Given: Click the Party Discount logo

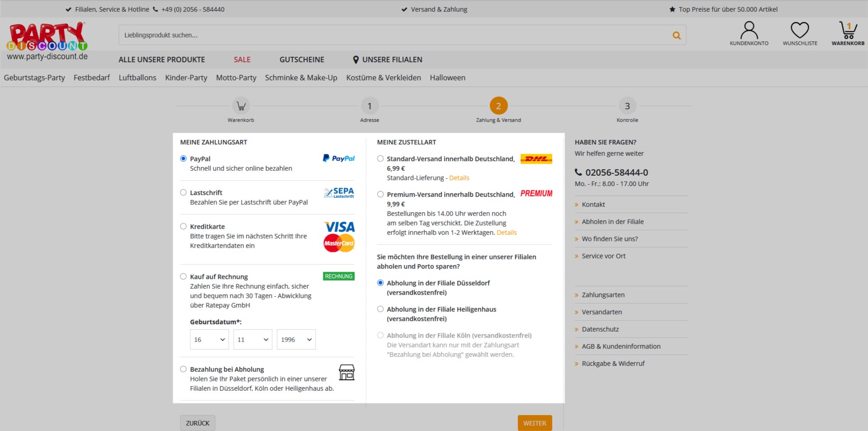Looking at the screenshot, I should pos(47,42).
